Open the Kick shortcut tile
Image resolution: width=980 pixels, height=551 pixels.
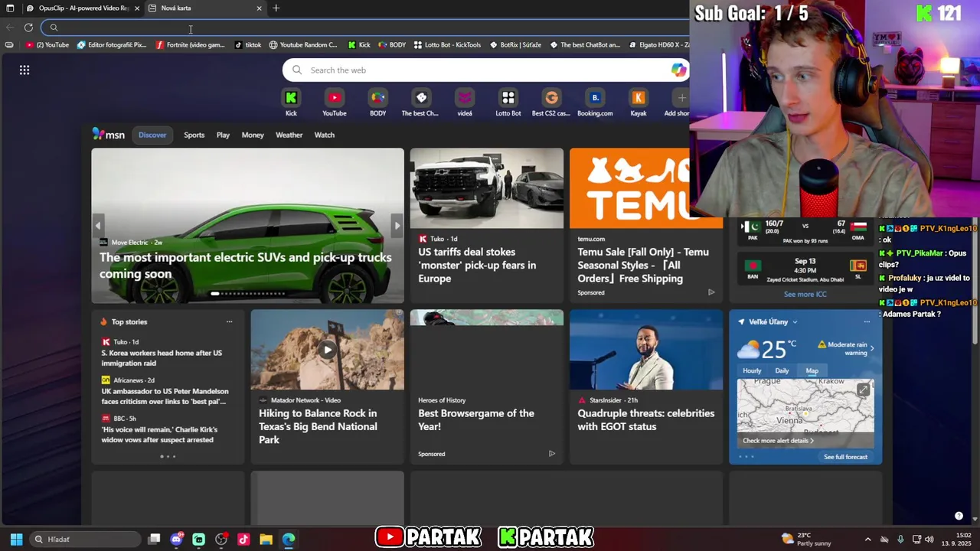click(291, 103)
